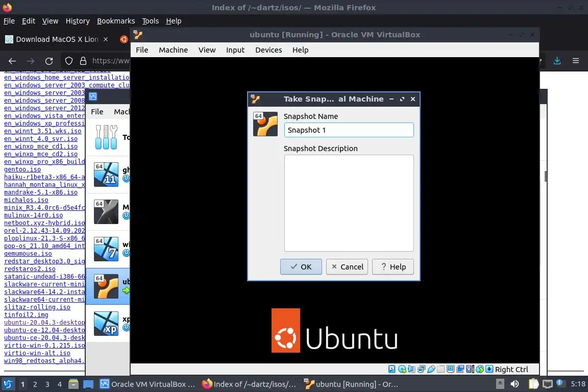Click the optical drive status icon
The width and height of the screenshot is (588, 392).
pos(402,369)
